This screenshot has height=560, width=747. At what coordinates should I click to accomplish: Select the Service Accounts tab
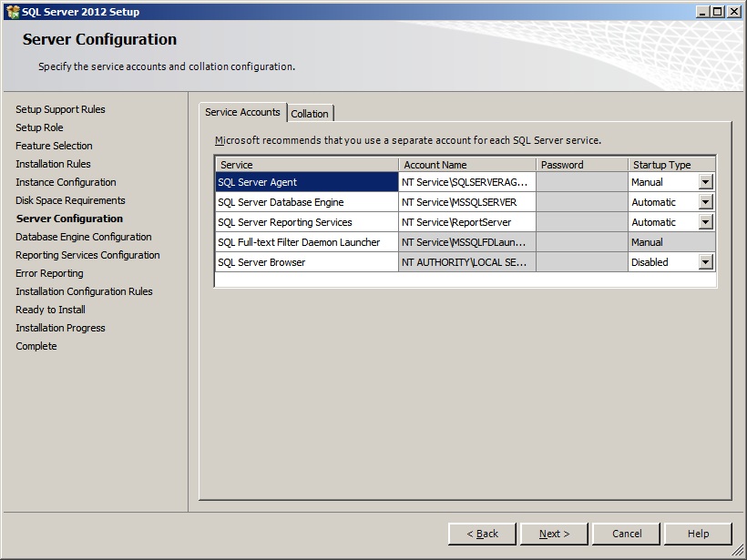tap(242, 112)
